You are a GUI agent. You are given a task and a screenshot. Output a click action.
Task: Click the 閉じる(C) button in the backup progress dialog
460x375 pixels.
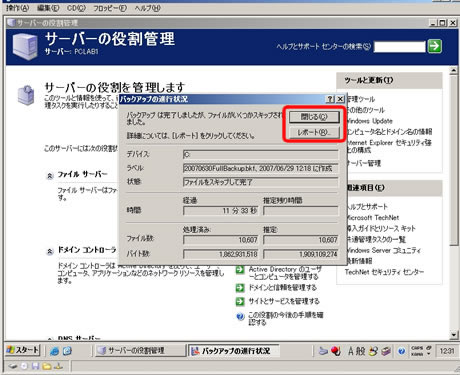click(314, 117)
